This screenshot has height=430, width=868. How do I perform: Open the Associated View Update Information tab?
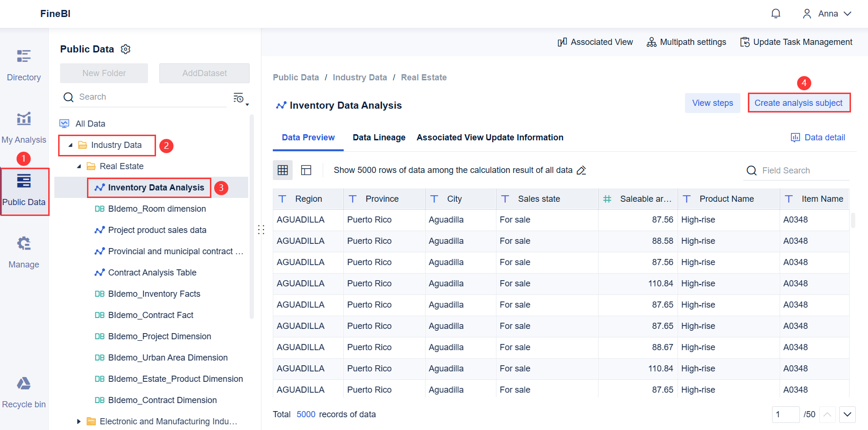[x=490, y=137]
